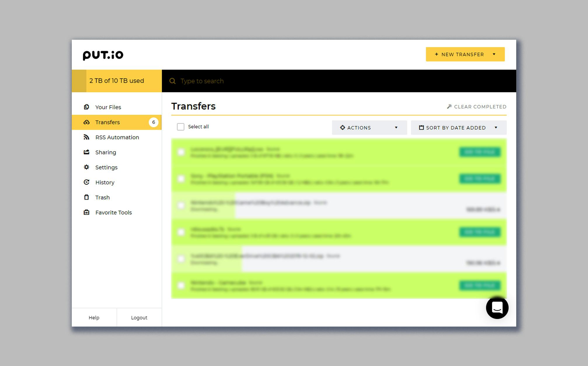Click the Favorite Tools briefcase icon

86,212
